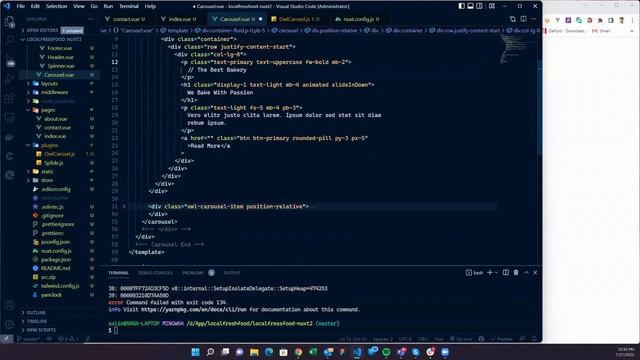Expand the Timeline section
The width and height of the screenshot is (640, 360).
(x=37, y=321)
